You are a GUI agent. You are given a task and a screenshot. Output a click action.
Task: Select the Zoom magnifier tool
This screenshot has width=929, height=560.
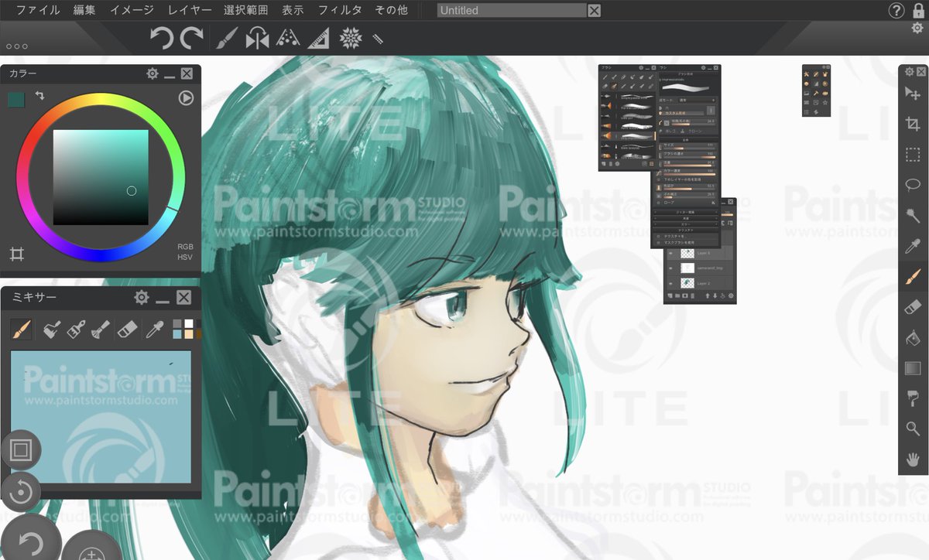[913, 429]
